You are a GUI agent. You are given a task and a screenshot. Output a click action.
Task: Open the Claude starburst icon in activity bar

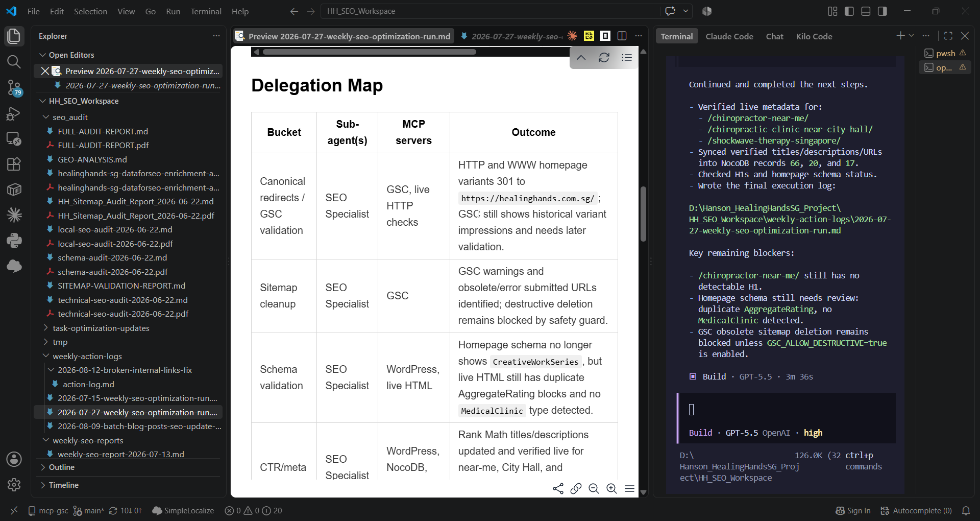(14, 215)
